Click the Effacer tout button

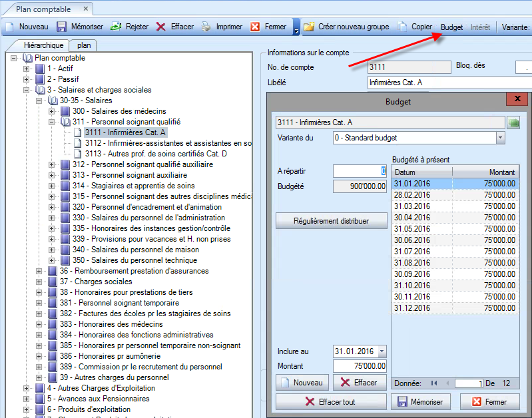pyautogui.click(x=331, y=402)
